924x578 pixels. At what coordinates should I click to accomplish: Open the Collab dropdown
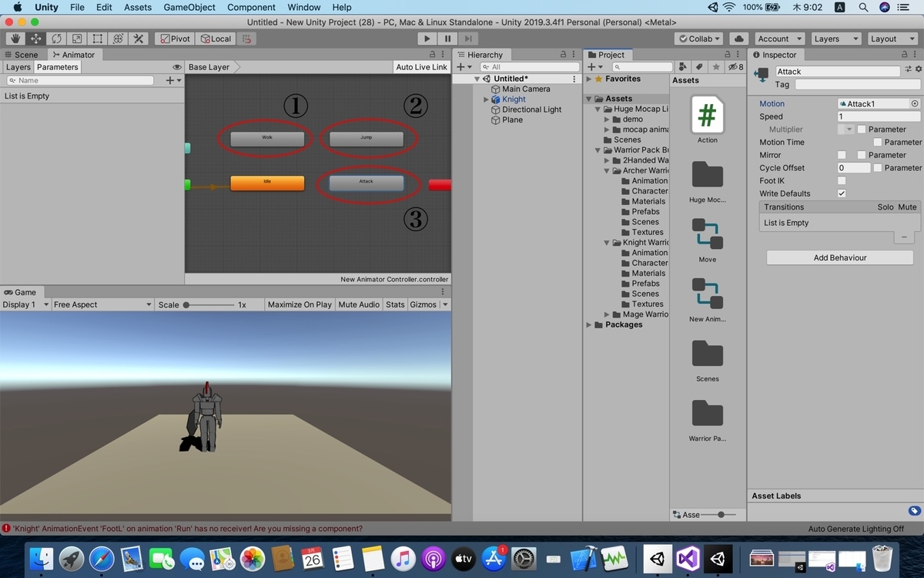coord(699,39)
